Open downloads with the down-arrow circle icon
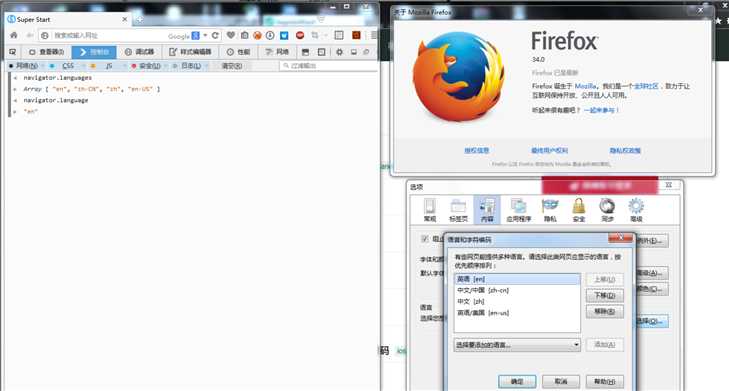The width and height of the screenshot is (729, 391). click(270, 35)
